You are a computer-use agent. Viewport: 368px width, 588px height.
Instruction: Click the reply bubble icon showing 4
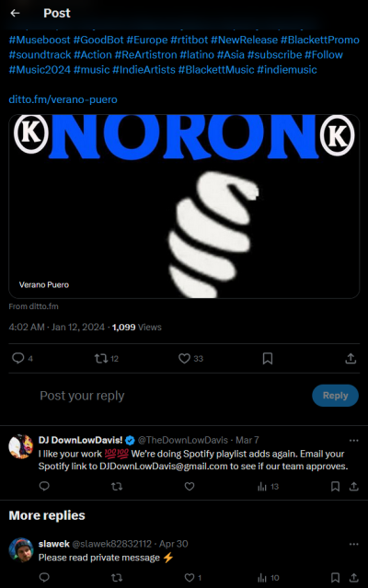pyautogui.click(x=22, y=359)
